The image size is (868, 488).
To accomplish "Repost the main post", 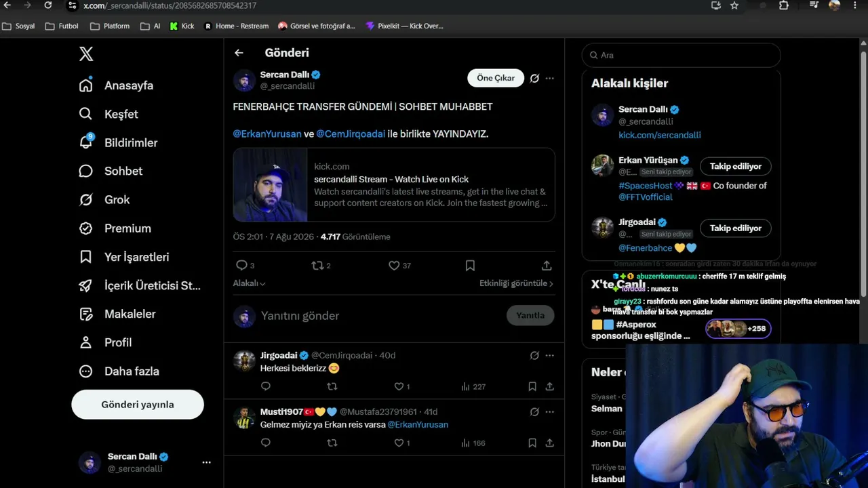I will 321,266.
